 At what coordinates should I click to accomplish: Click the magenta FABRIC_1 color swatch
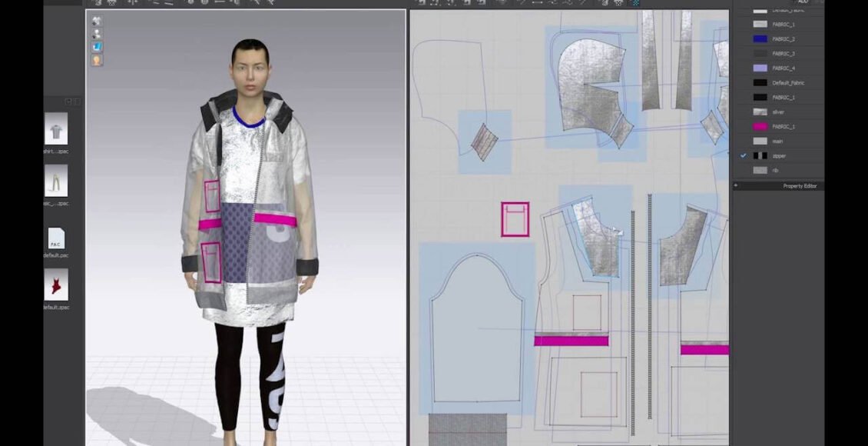(760, 126)
